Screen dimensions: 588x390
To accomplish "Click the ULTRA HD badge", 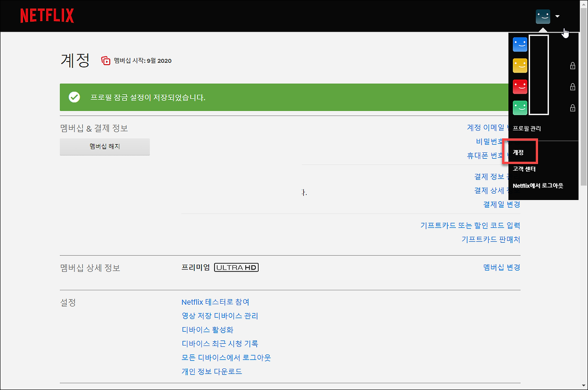I will [x=237, y=267].
